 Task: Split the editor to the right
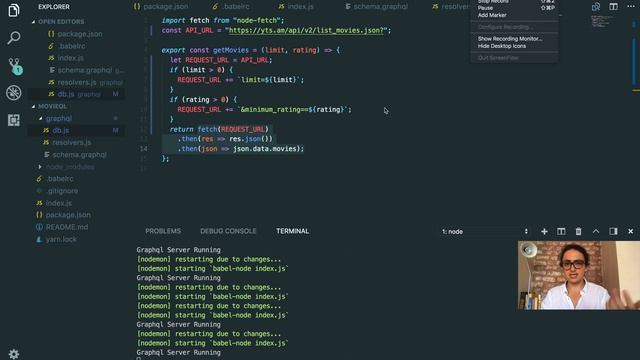[613, 7]
